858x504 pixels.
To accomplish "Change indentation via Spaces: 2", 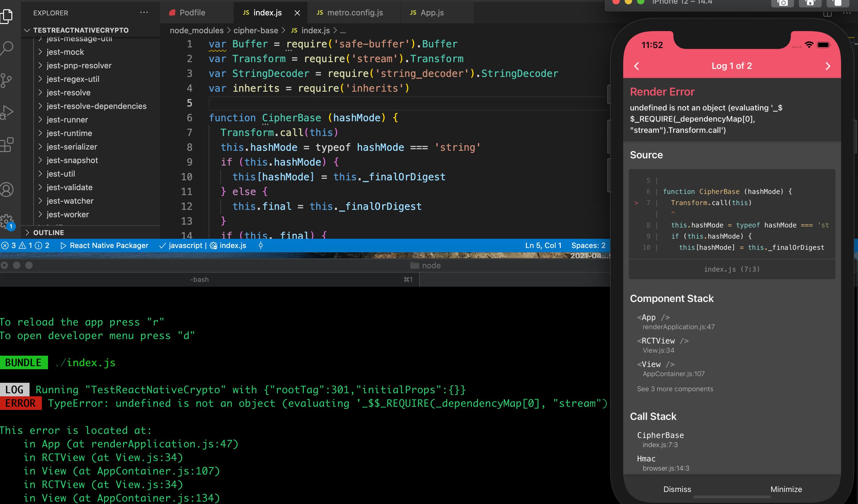I will pos(588,245).
